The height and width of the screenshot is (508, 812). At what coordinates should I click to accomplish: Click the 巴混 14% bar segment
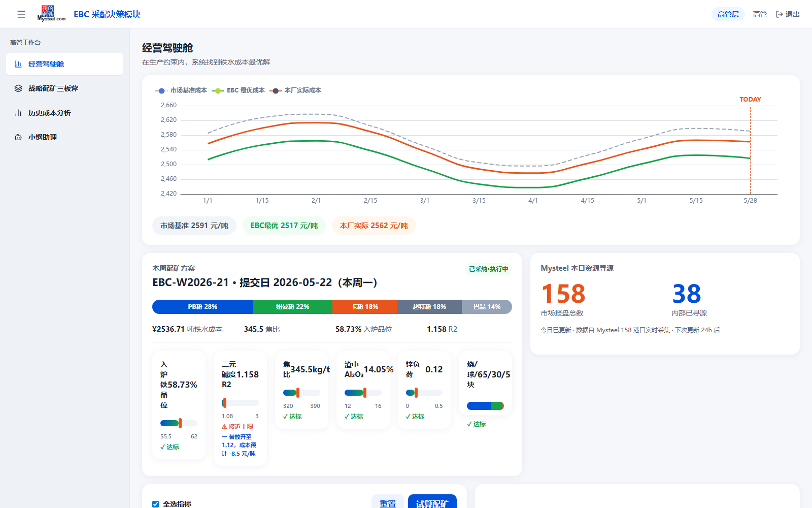tap(487, 307)
